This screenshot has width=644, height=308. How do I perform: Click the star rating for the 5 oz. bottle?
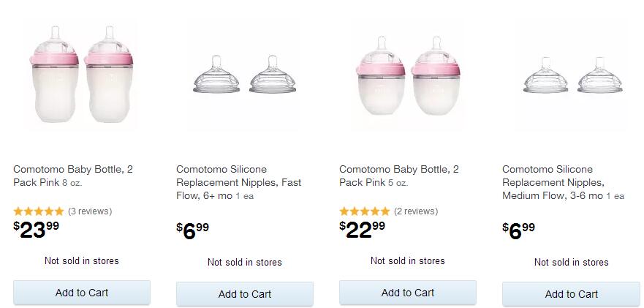tap(365, 211)
